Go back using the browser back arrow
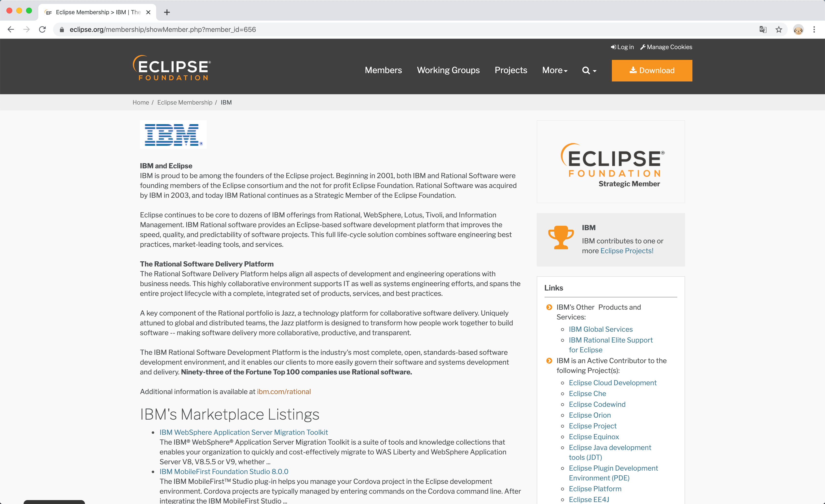The width and height of the screenshot is (825, 504). [x=11, y=29]
